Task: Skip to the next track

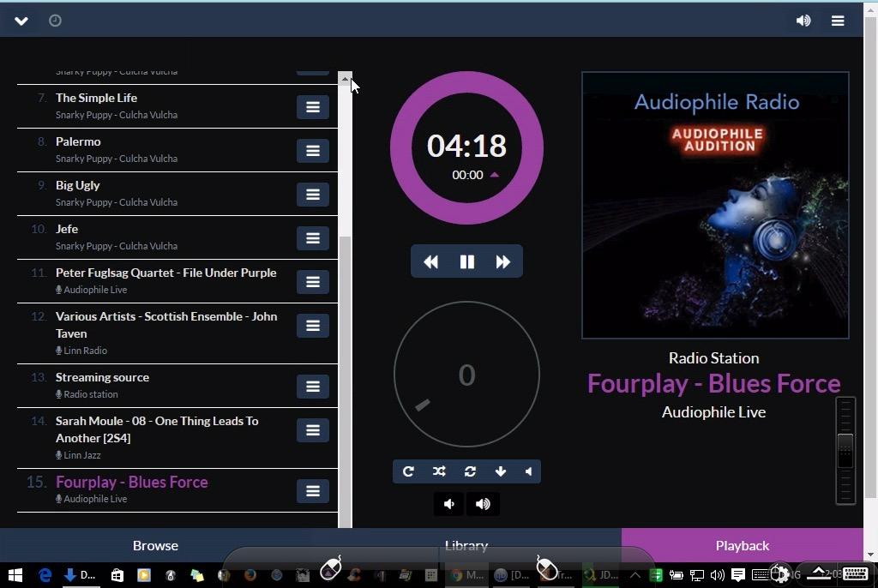Action: pyautogui.click(x=502, y=261)
